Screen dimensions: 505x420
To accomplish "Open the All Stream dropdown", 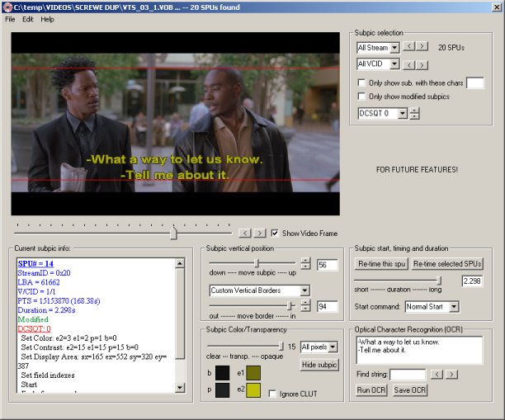I will coord(394,48).
